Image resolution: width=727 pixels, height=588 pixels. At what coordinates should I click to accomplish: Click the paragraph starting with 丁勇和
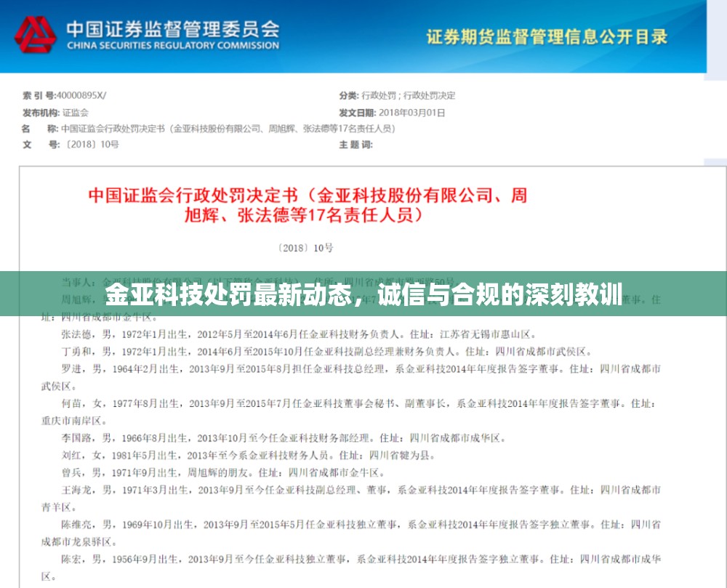pos(327,352)
